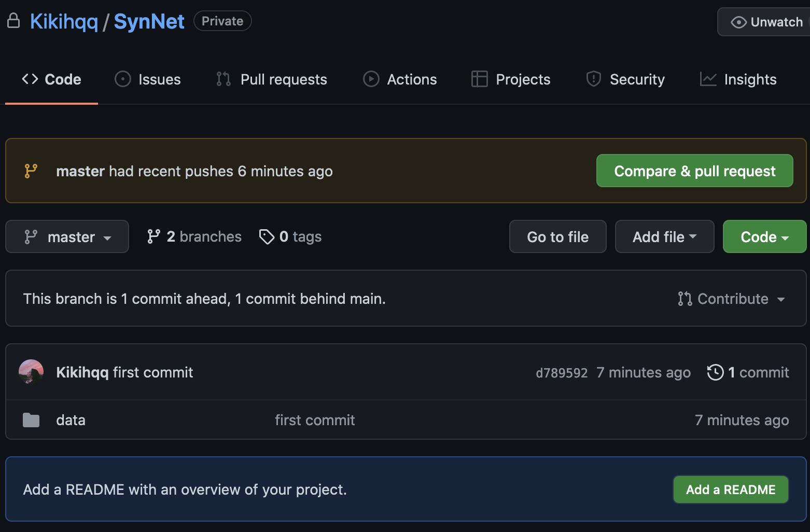
Task: View the 2 branches link
Action: coord(194,236)
